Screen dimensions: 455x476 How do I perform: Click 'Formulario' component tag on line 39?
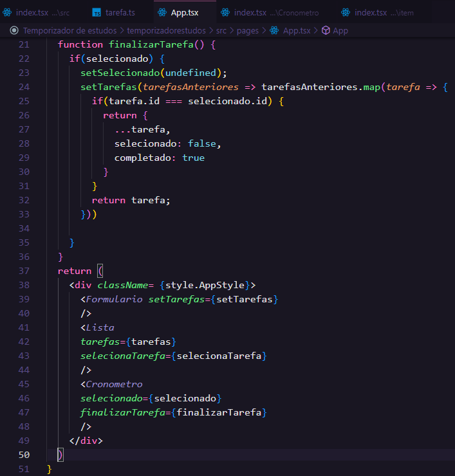pos(114,299)
